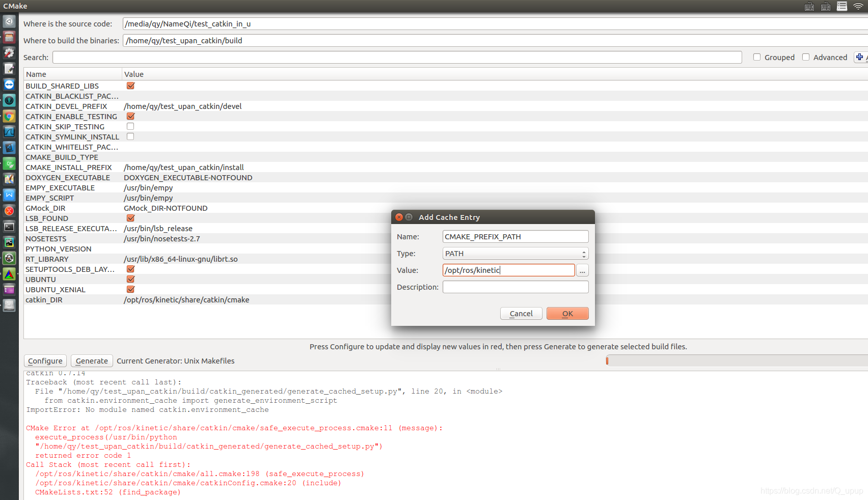
Task: Toggle the SETUPTOOLS_DEB_LAY... checkbox
Action: 130,269
